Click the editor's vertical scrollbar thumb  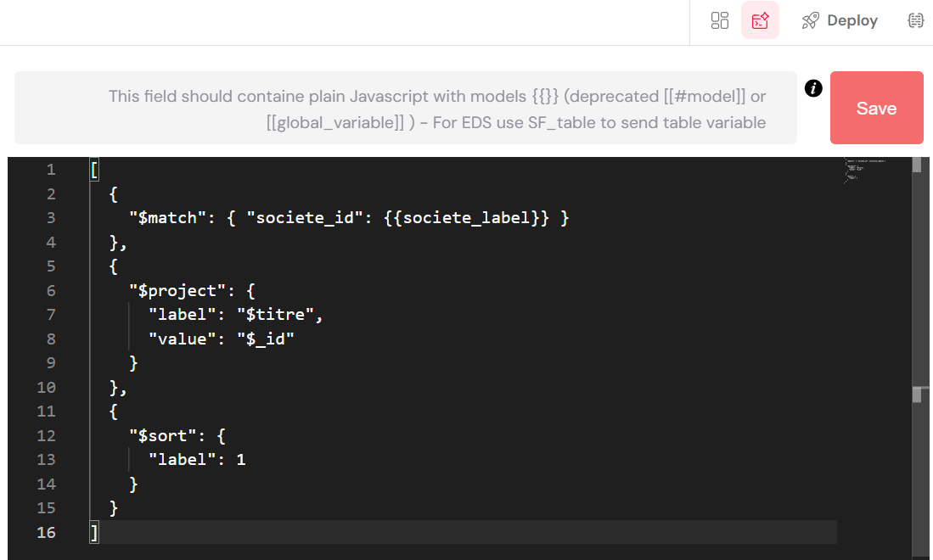point(917,165)
